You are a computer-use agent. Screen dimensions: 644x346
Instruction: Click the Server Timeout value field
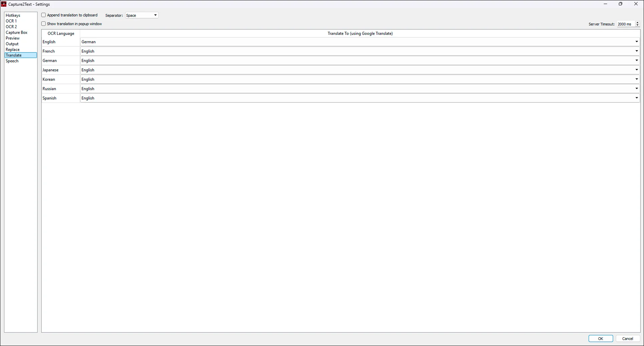pos(626,24)
